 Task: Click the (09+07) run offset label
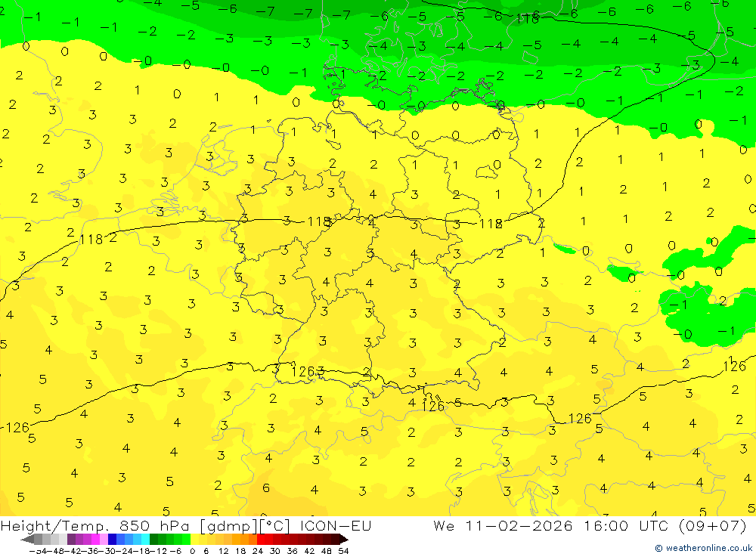pyautogui.click(x=712, y=525)
